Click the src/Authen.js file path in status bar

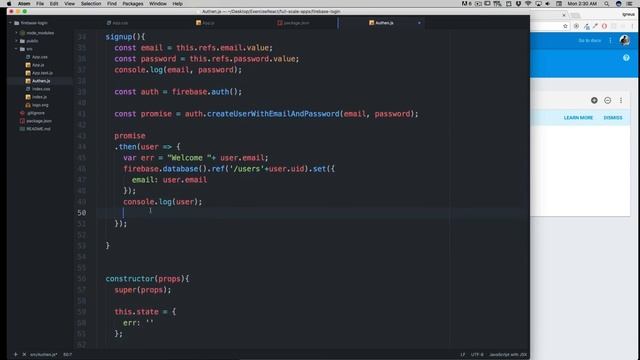tap(43, 355)
